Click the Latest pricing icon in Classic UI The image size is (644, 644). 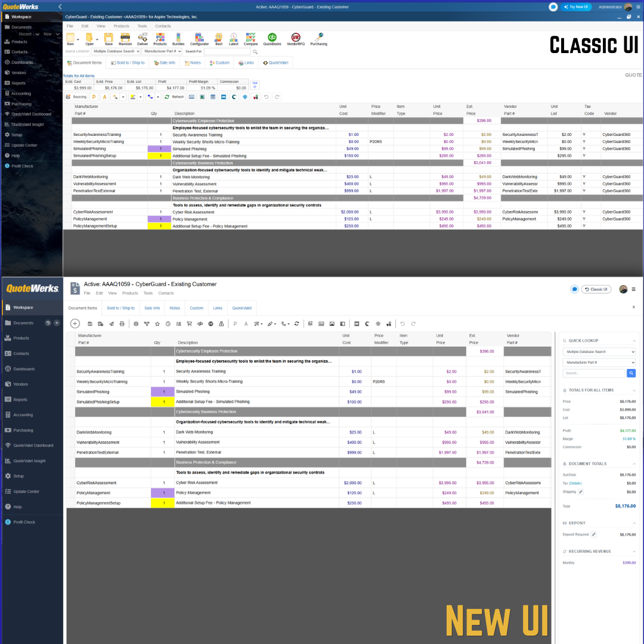point(233,39)
